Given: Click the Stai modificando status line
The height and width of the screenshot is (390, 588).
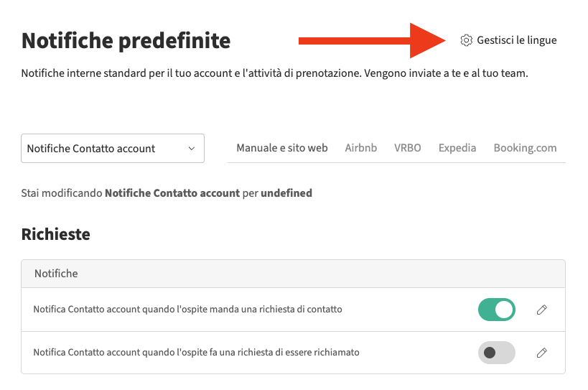Looking at the screenshot, I should coord(167,193).
